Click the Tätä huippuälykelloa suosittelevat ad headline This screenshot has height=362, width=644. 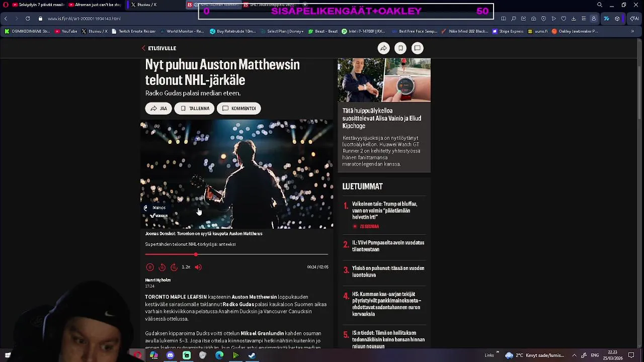382,118
